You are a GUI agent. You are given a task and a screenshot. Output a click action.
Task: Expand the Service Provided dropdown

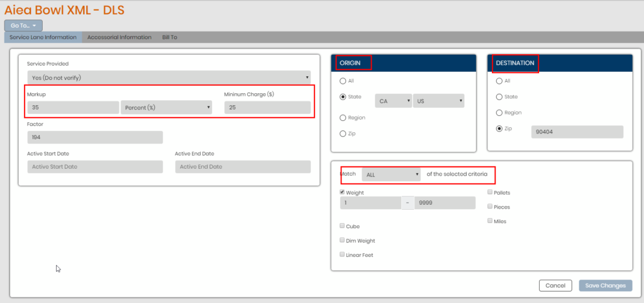(169, 77)
